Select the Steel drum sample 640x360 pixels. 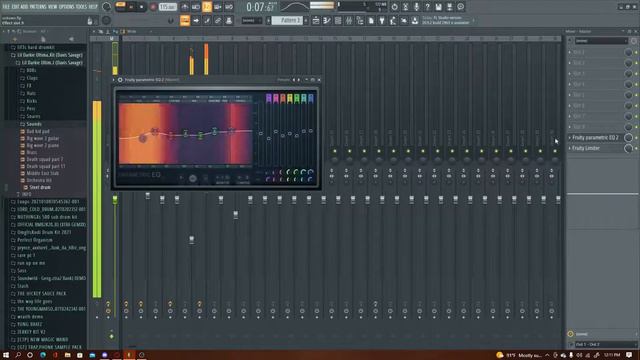[x=40, y=187]
